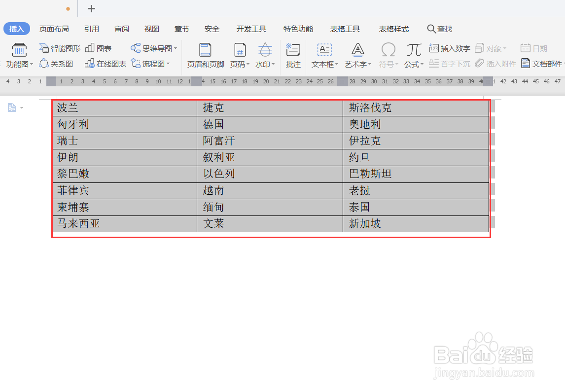Click the table cell 奥地利

[x=416, y=124]
